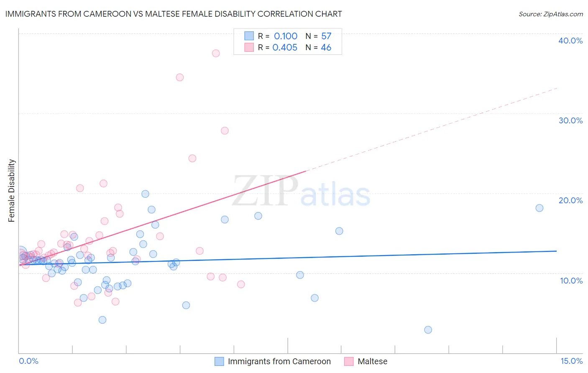
Task: Select the Maltese legend label
Action: [x=373, y=361]
